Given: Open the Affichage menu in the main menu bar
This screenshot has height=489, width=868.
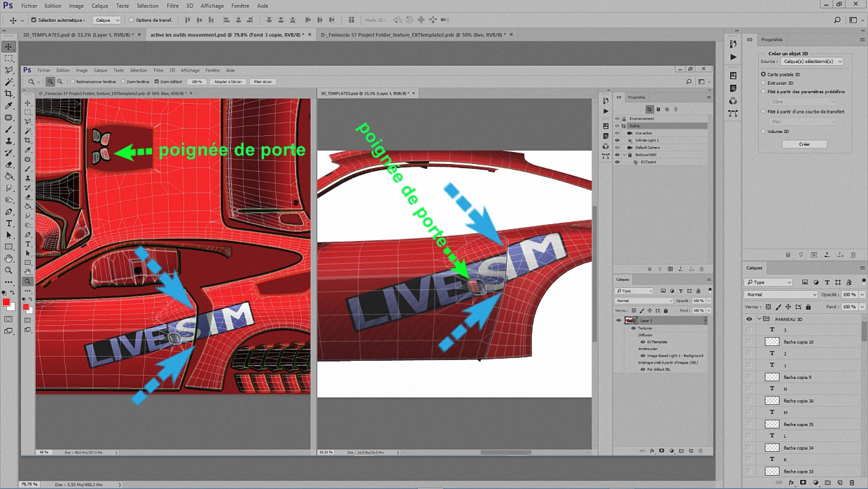Looking at the screenshot, I should tap(213, 6).
